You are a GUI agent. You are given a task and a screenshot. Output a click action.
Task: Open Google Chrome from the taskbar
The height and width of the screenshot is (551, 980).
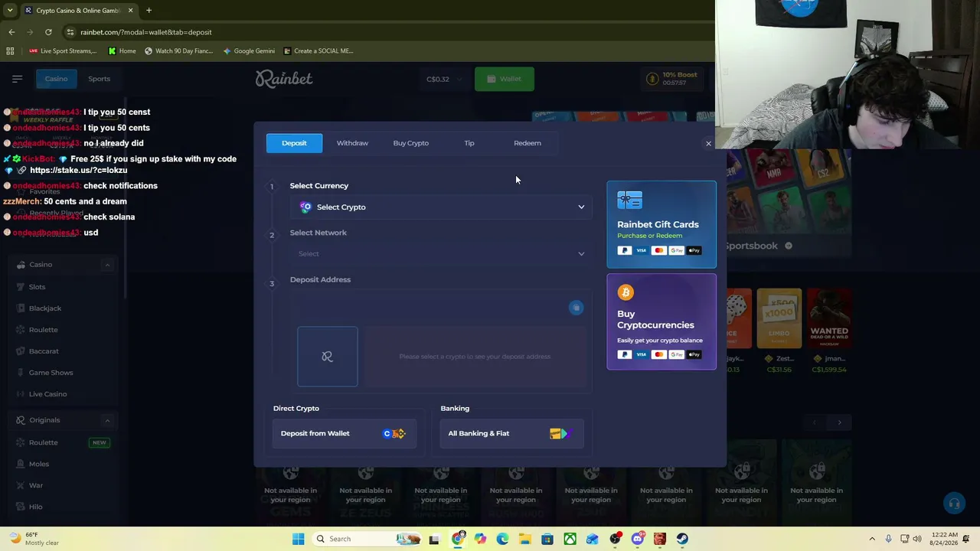click(x=458, y=539)
